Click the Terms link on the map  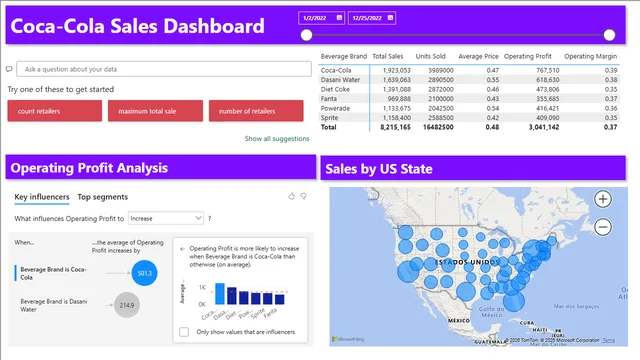[609, 340]
